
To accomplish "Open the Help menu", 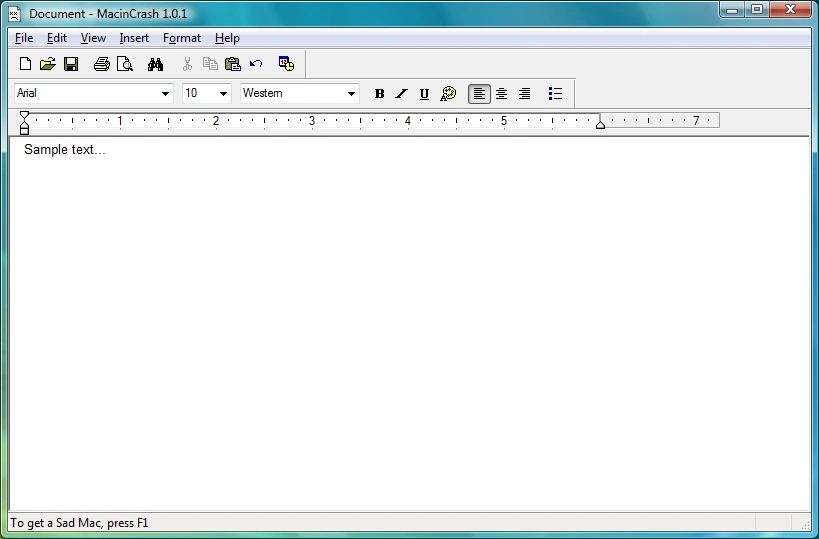I will (227, 38).
